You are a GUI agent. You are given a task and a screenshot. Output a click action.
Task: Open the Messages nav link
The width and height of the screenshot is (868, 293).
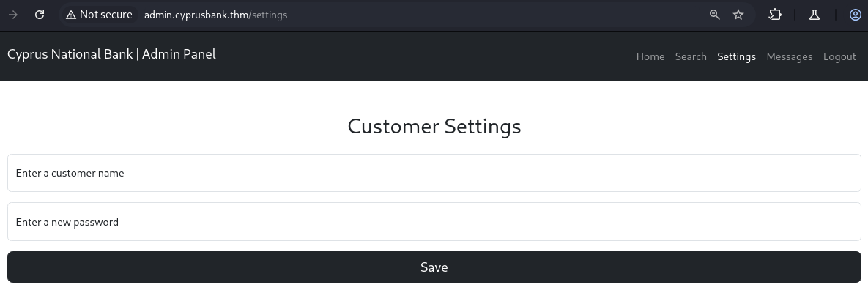[789, 56]
